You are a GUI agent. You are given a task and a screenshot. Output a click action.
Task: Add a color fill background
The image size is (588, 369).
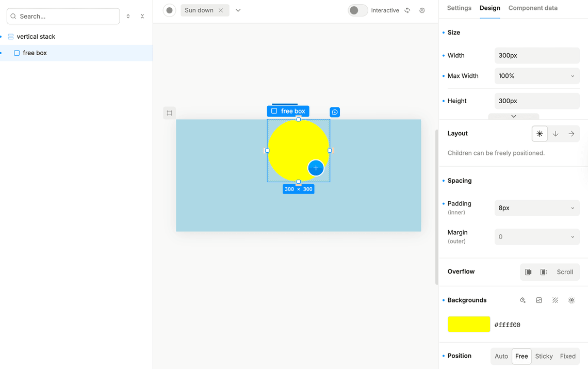(x=522, y=300)
